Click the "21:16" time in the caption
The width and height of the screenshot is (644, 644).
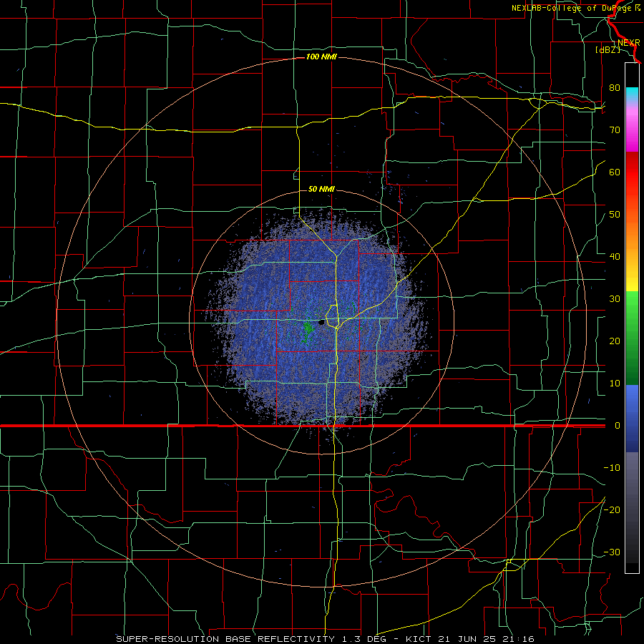517,639
